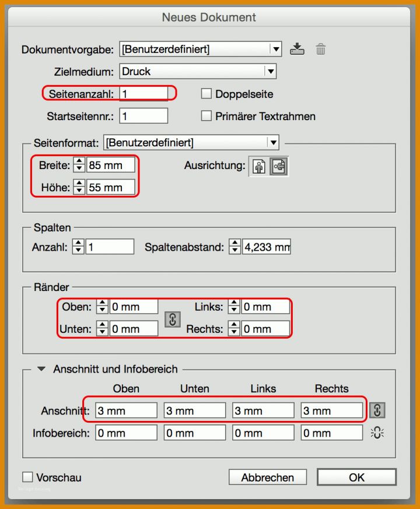Click the Ränder Links value field
Image resolution: width=420 pixels, height=509 pixels.
coord(265,307)
